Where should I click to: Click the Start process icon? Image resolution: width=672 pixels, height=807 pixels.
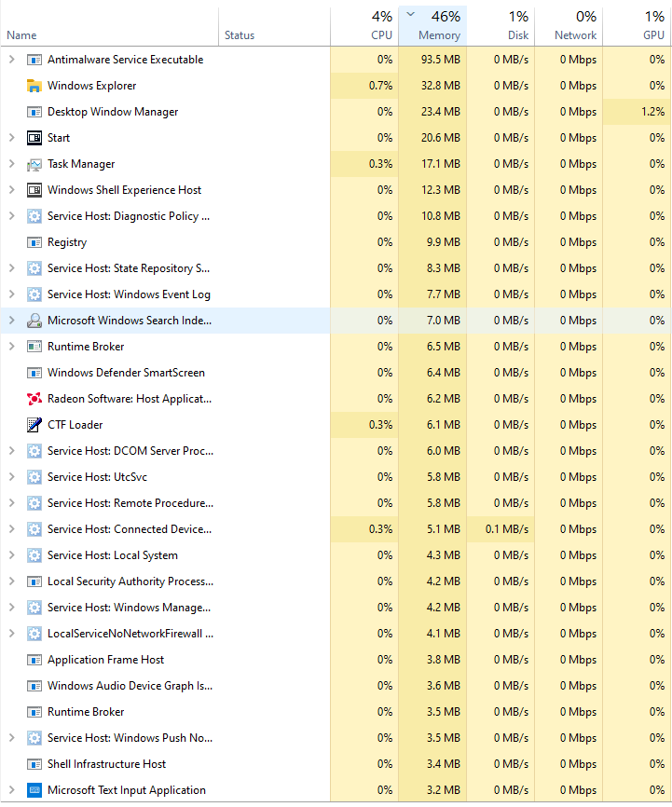34,138
